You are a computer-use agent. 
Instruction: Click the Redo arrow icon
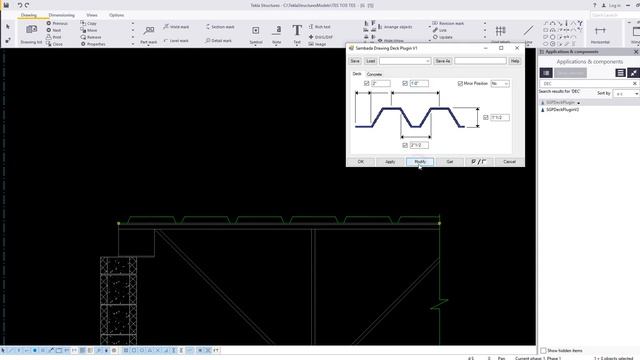point(27,5)
